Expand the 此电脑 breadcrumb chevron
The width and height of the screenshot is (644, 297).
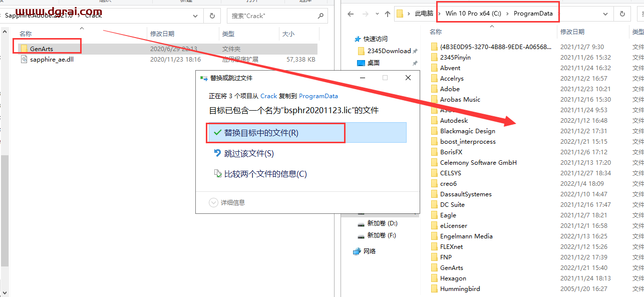[439, 14]
